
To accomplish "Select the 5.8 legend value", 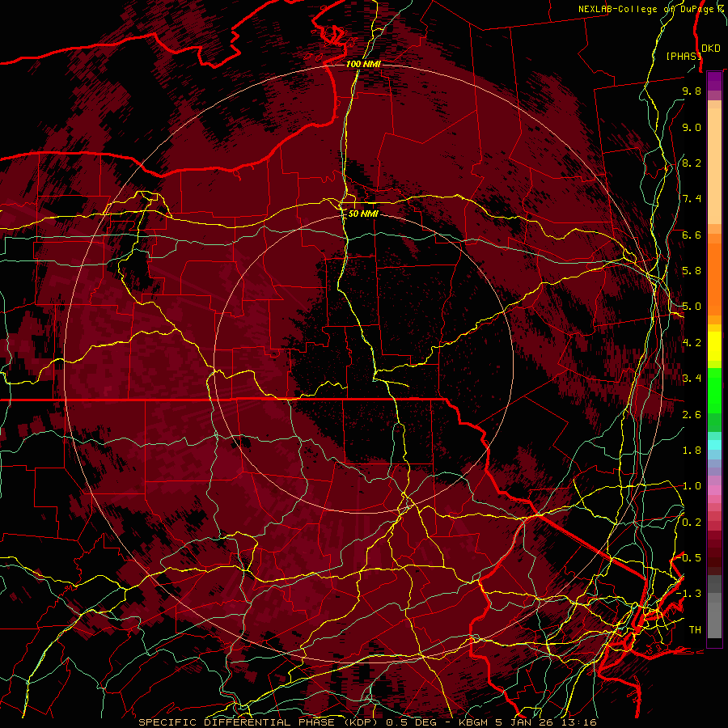I will point(692,271).
